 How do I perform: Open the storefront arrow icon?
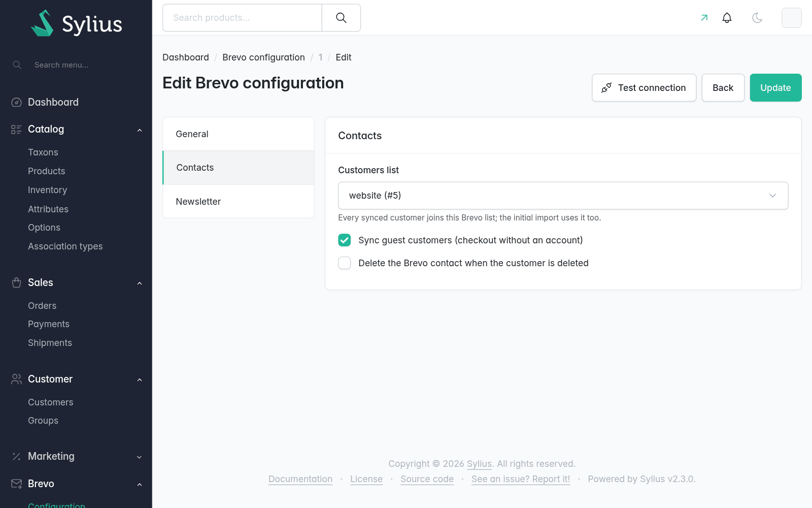704,18
